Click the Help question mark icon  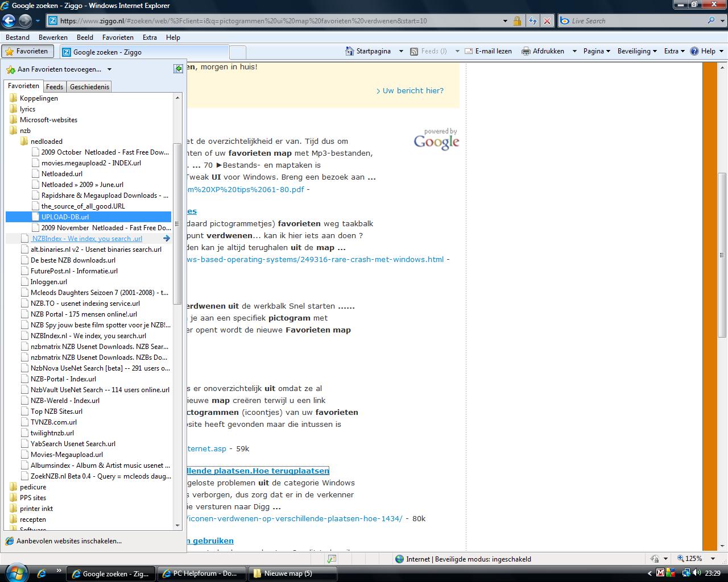(694, 51)
